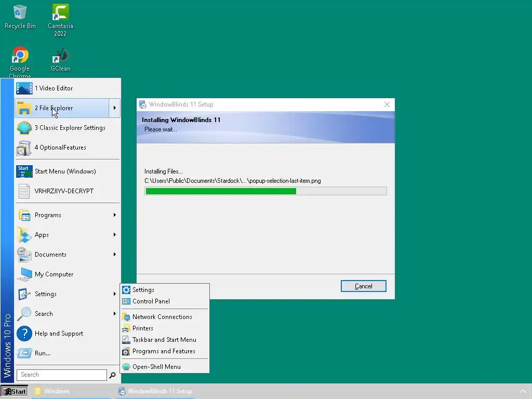The width and height of the screenshot is (532, 399).
Task: Expand the File Explorer submenu arrow
Action: click(x=115, y=108)
